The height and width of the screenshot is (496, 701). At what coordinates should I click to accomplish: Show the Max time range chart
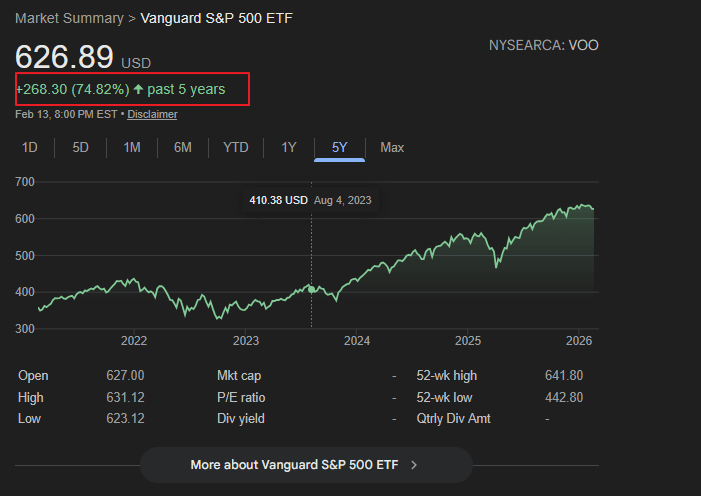pos(392,147)
